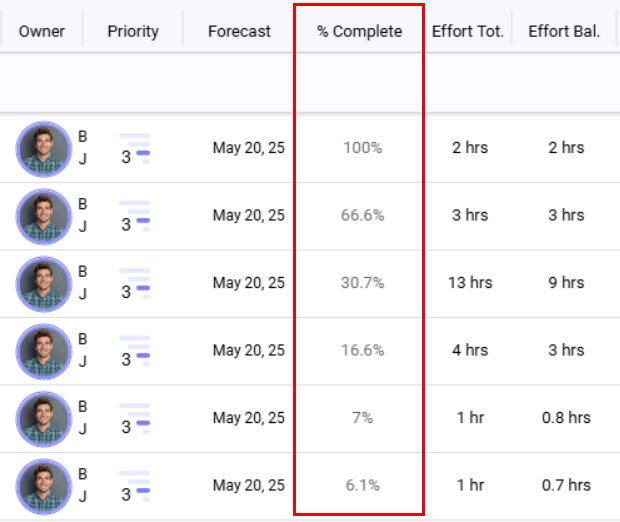Select the 100% complete cell
Image resolution: width=620 pixels, height=522 pixels.
[362, 148]
